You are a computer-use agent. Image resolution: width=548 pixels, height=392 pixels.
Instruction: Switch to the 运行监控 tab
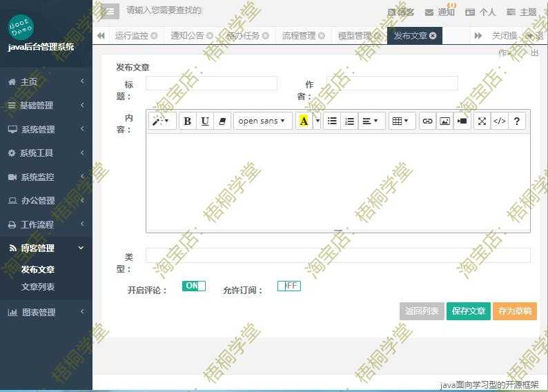click(131, 36)
